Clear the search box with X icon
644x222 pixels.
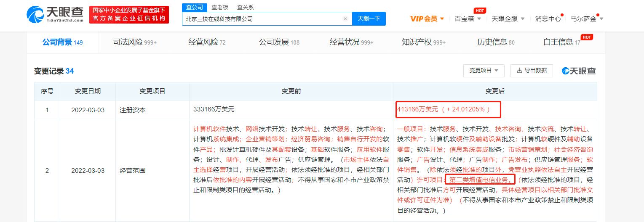pyautogui.click(x=345, y=19)
